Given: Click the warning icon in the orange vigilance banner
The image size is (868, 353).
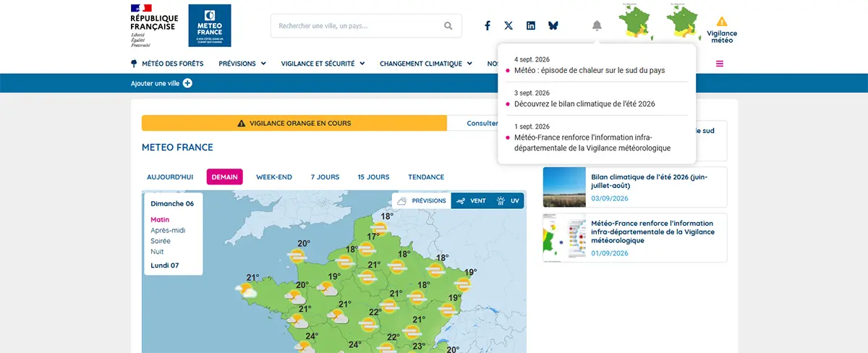Looking at the screenshot, I should tap(242, 124).
